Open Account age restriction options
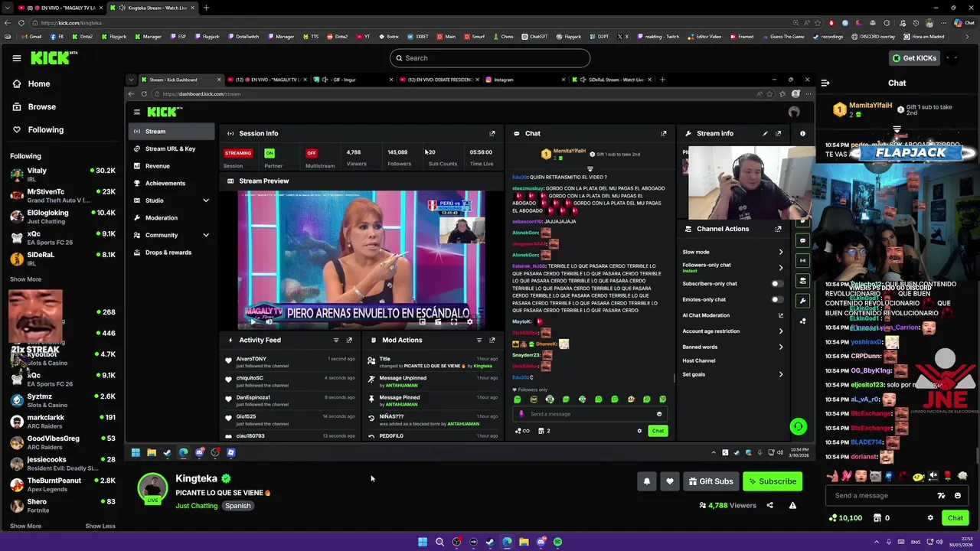980x551 pixels. pos(781,331)
